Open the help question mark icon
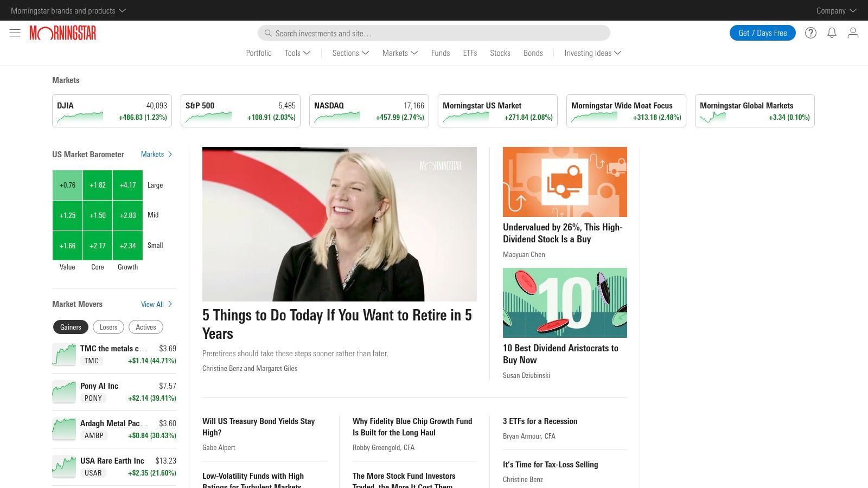The width and height of the screenshot is (868, 488). (x=810, y=33)
